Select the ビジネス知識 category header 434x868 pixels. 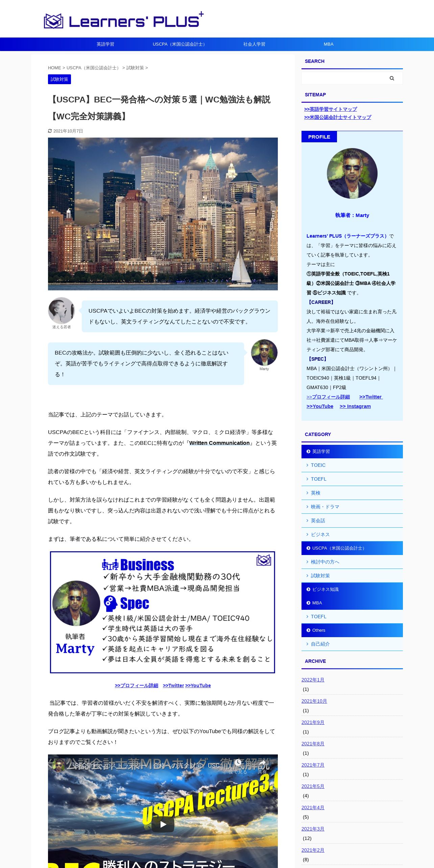(352, 589)
